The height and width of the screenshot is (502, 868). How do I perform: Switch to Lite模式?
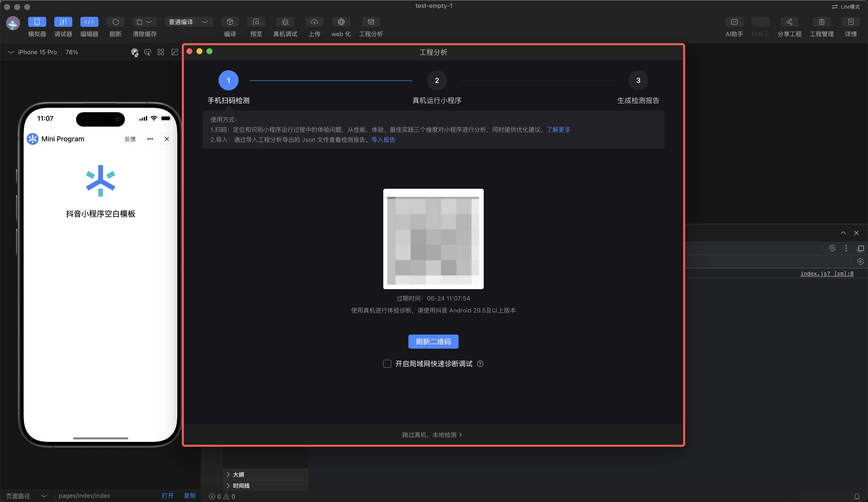click(x=846, y=7)
